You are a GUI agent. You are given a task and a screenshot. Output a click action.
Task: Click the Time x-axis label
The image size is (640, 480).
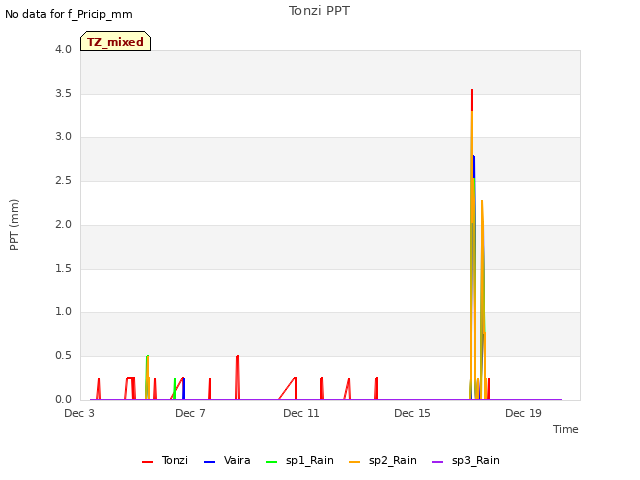click(566, 429)
